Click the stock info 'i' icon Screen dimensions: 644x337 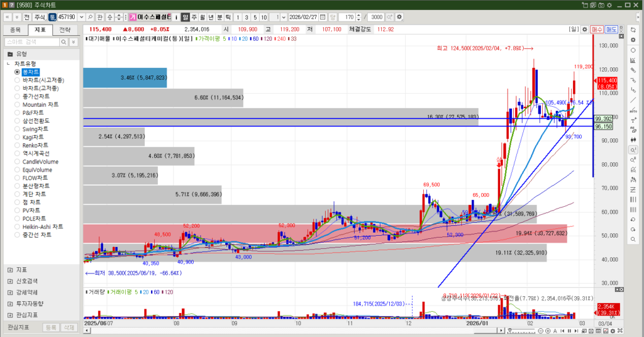pyautogui.click(x=176, y=16)
